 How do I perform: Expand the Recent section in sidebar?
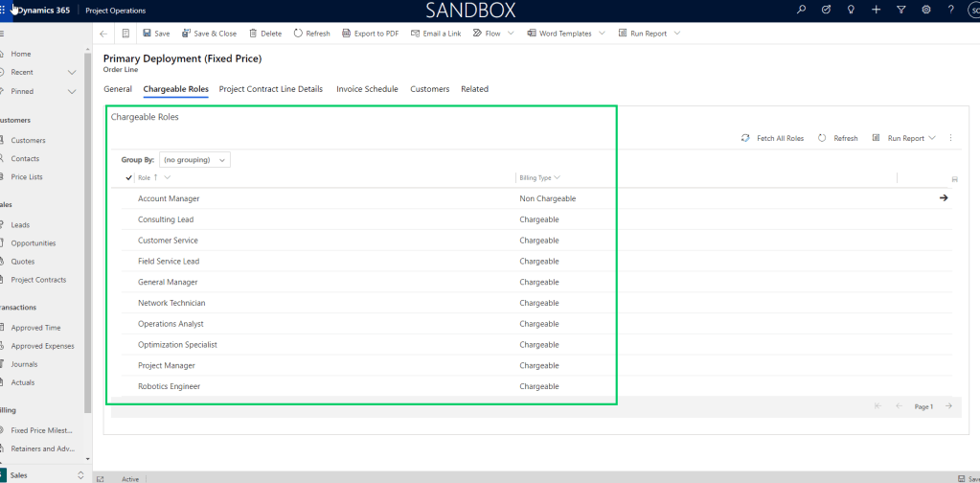(72, 73)
